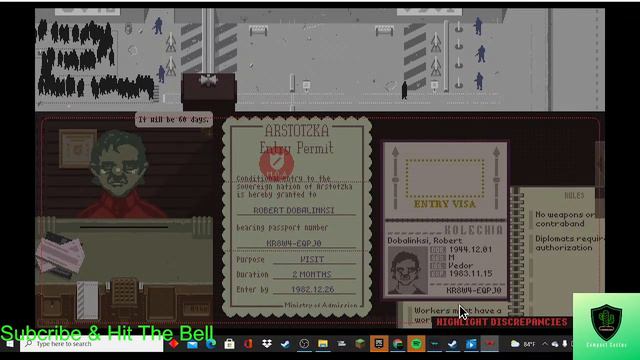
Task: Open the Windows Start menu
Action: click(x=9, y=344)
